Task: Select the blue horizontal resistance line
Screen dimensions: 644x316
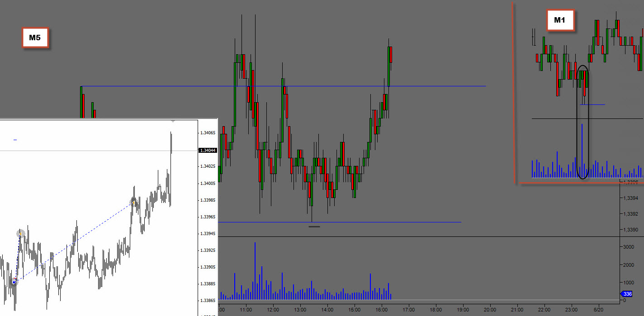Action: 284,86
